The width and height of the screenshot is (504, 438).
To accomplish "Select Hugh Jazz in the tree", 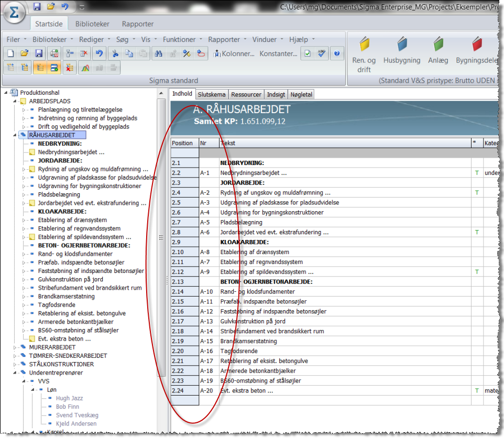I will pyautogui.click(x=70, y=398).
